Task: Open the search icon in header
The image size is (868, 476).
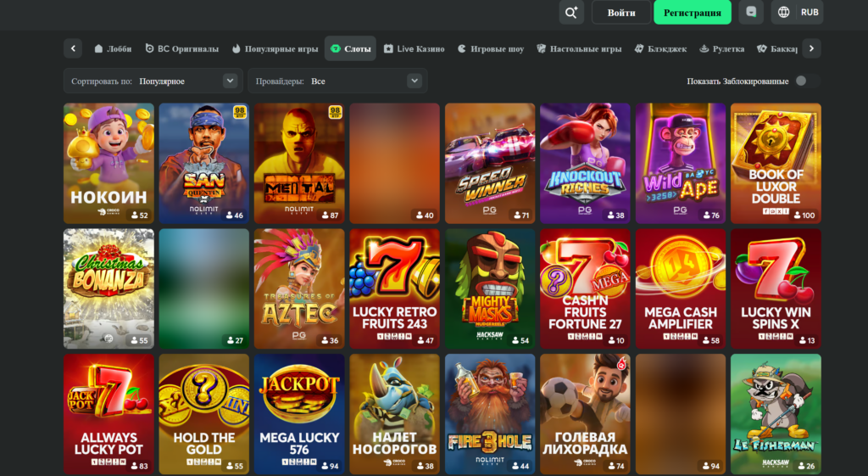Action: [x=571, y=12]
